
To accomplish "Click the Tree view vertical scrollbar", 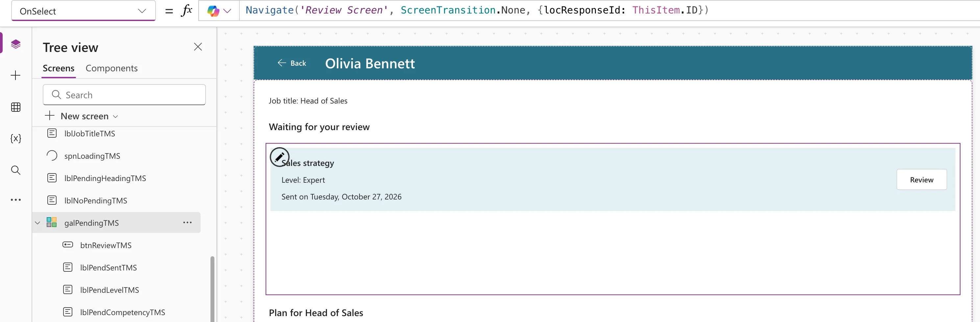I will point(212,289).
